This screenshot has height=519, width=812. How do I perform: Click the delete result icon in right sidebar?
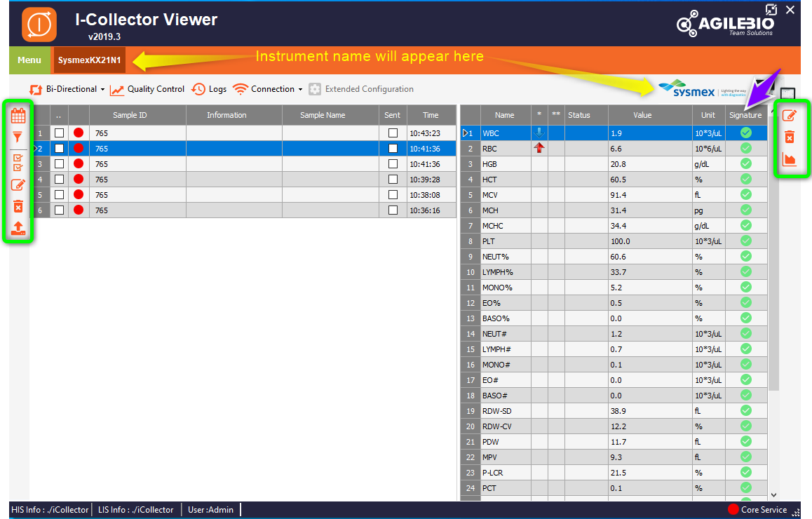790,137
